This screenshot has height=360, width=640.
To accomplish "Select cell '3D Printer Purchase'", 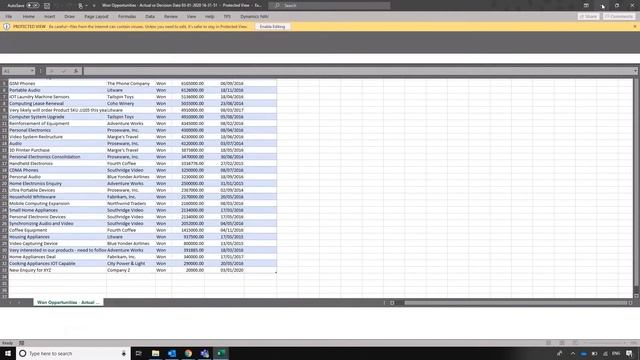I will (x=58, y=150).
